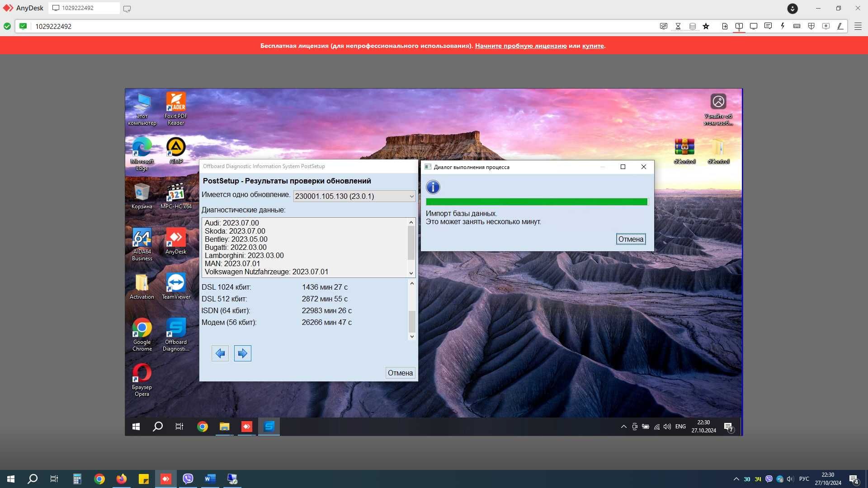
Task: Click the diagnostic data list scroll-up arrow
Action: (x=411, y=222)
